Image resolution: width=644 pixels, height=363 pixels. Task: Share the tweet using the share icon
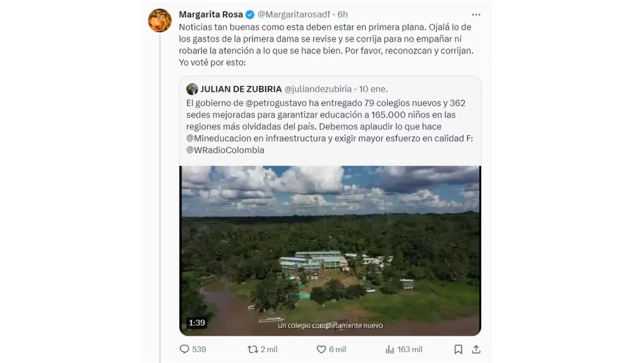tap(476, 349)
